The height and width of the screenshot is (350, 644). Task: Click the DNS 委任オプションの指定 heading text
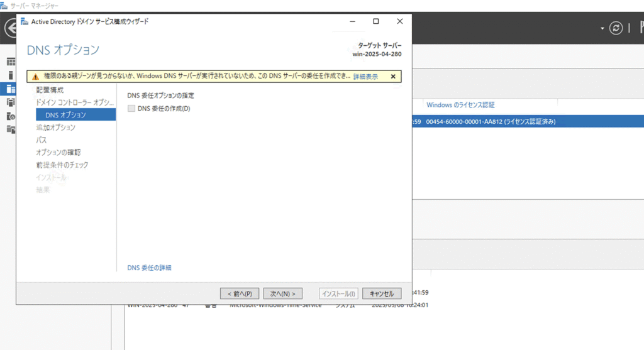pyautogui.click(x=160, y=95)
